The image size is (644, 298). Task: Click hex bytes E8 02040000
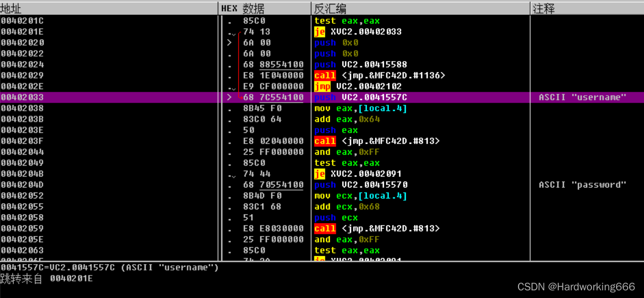pos(273,141)
